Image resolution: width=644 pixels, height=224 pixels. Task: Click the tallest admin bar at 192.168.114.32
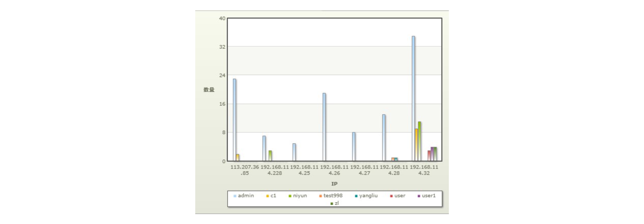pos(413,99)
